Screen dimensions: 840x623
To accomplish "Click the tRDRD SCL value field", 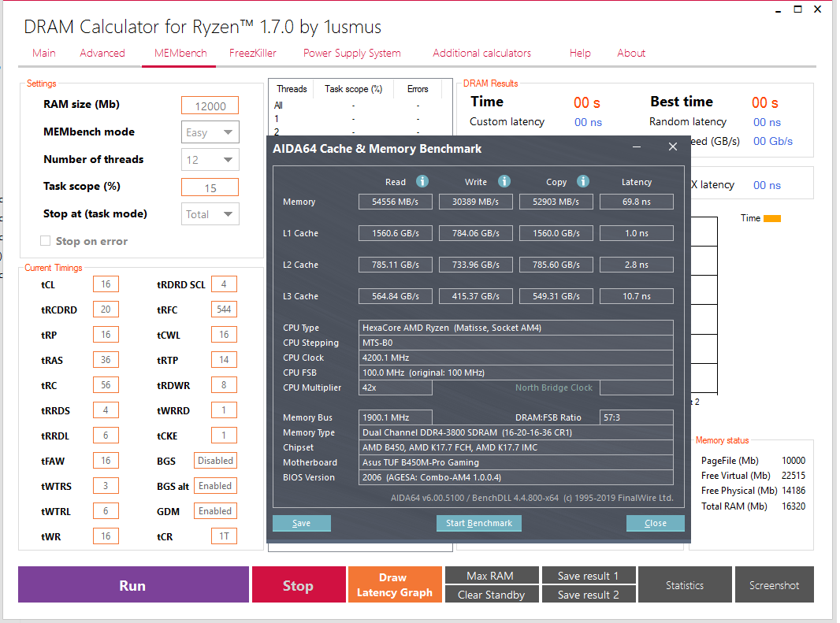I will click(x=224, y=284).
